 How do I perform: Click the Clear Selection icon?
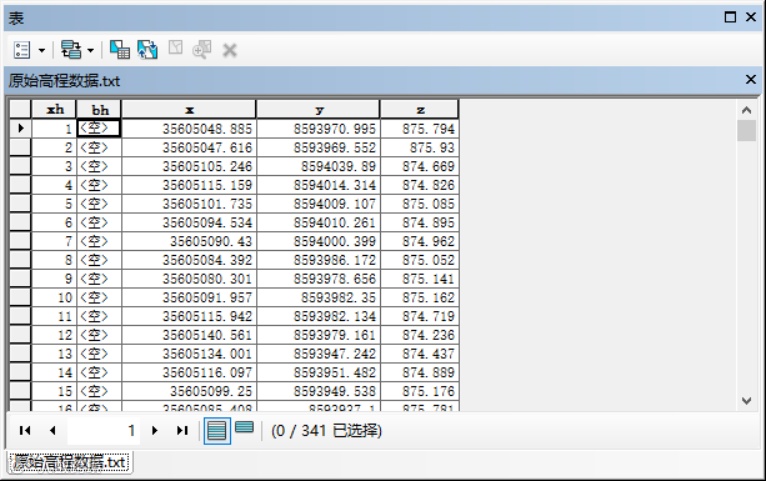pos(175,48)
